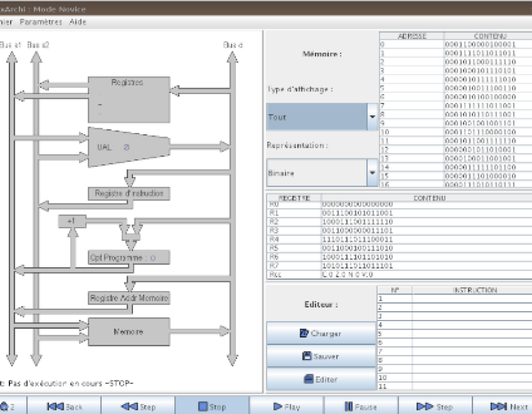Select memory address 7 row
532x414 pixels.
[x=456, y=105]
